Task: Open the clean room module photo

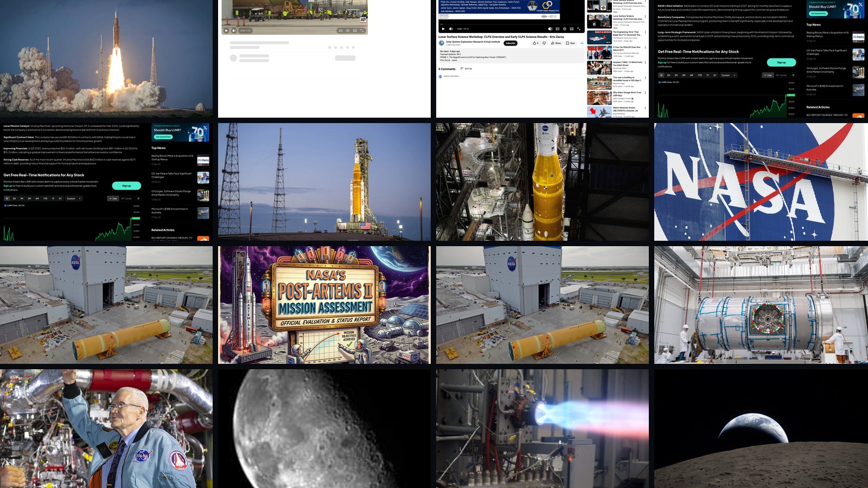Action: click(x=761, y=305)
